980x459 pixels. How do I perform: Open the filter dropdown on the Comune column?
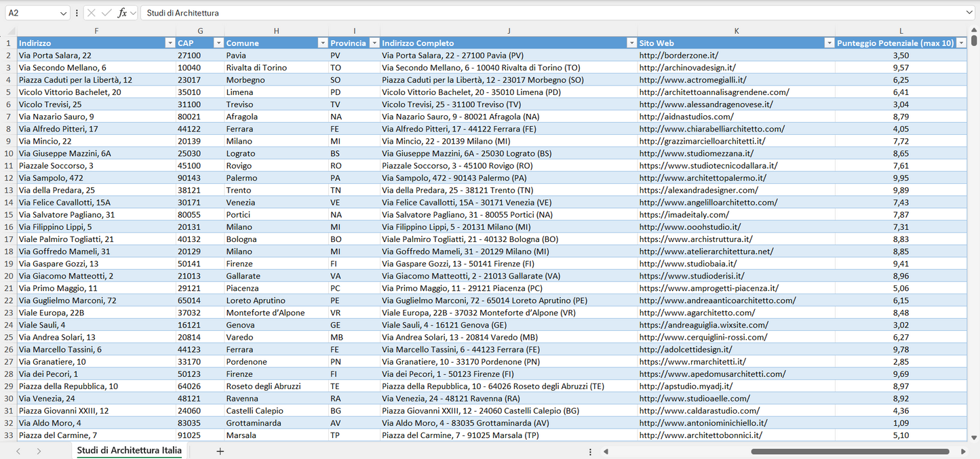(x=323, y=43)
